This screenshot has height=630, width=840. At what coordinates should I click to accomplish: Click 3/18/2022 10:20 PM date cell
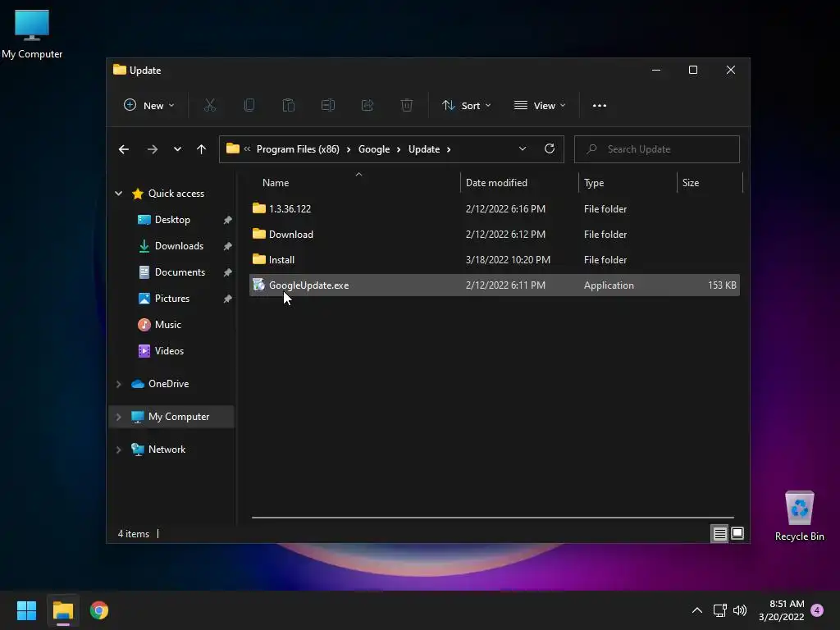(x=508, y=260)
